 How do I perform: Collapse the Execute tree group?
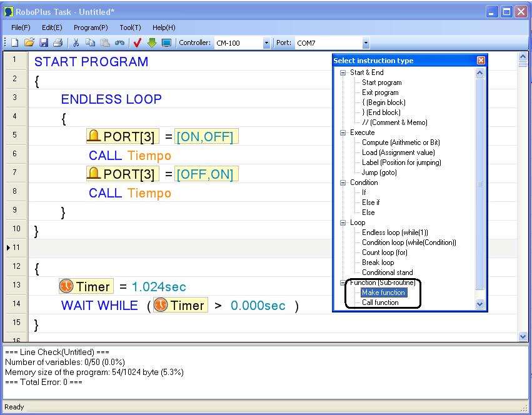(343, 132)
